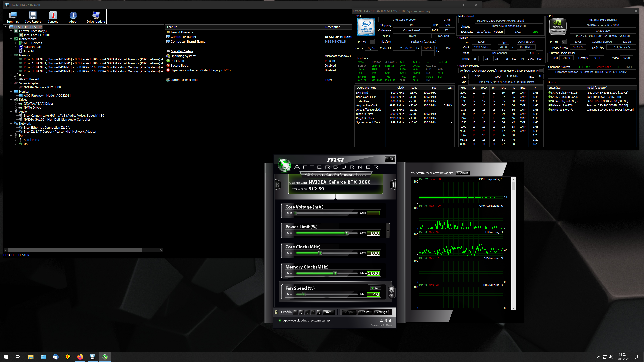Launch Driver Update from HWiNFO toolbar
Screen dimensions: 644x362
tap(96, 17)
